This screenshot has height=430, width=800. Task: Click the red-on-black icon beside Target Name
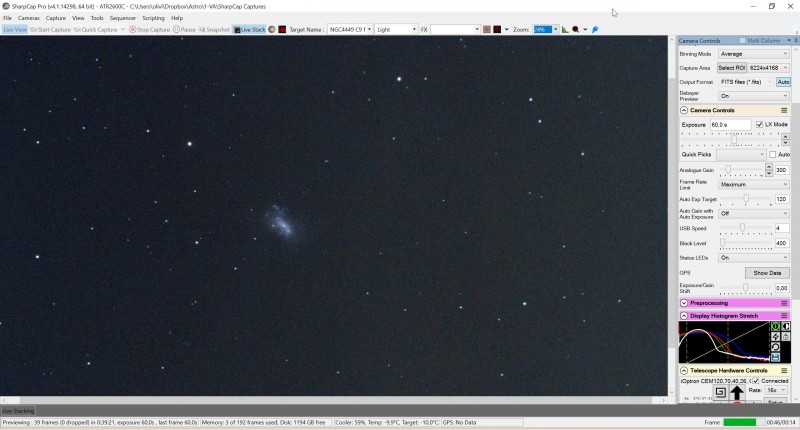pos(282,30)
